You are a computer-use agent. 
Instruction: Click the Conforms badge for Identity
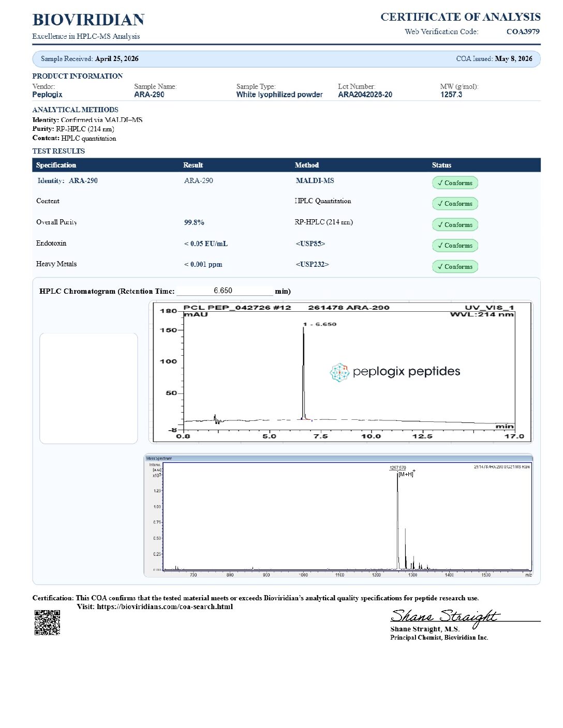pos(455,183)
